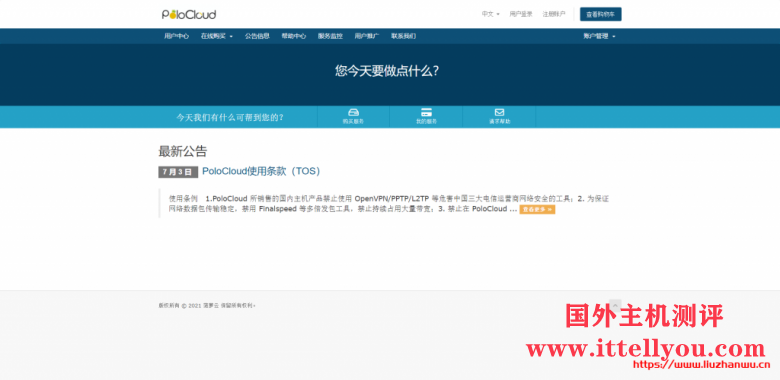Open 帮助中心 in the navigation bar
Image resolution: width=780 pixels, height=380 pixels.
click(x=293, y=36)
